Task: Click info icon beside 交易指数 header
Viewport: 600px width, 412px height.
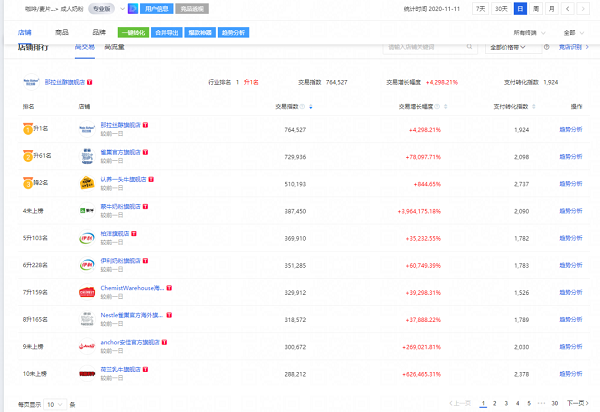Action: pos(302,107)
